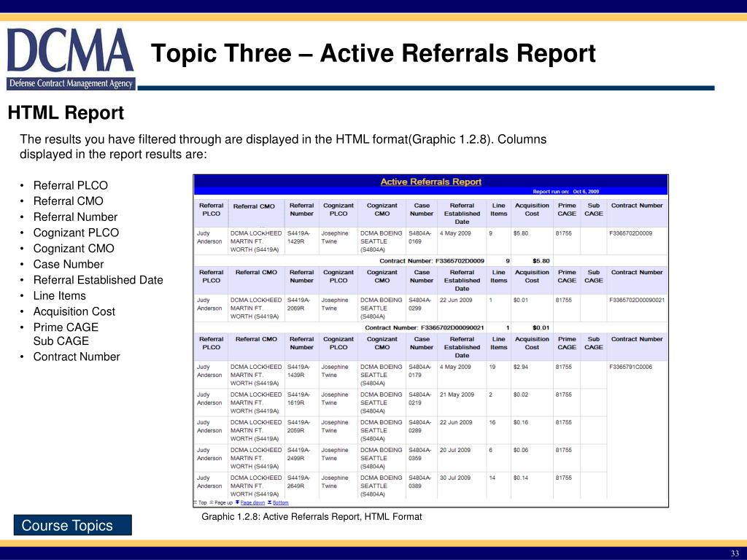The image size is (747, 560).
Task: Click the double-arrow icon beside Page down
Action: point(237,502)
